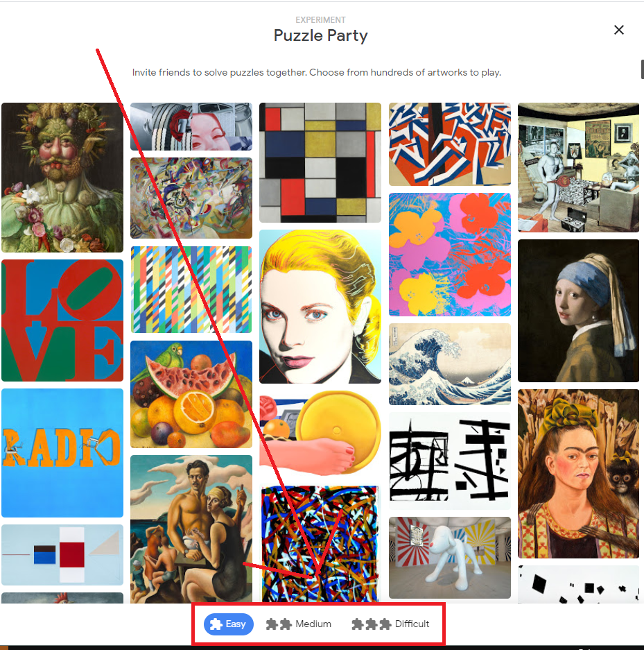Choose the pop art flowers artwork
This screenshot has height=650, width=644.
[450, 255]
